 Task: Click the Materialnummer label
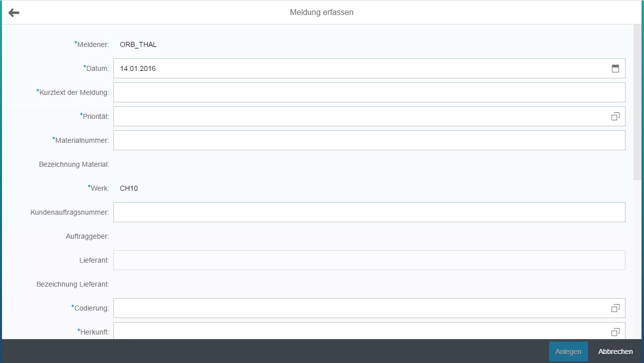(x=81, y=140)
